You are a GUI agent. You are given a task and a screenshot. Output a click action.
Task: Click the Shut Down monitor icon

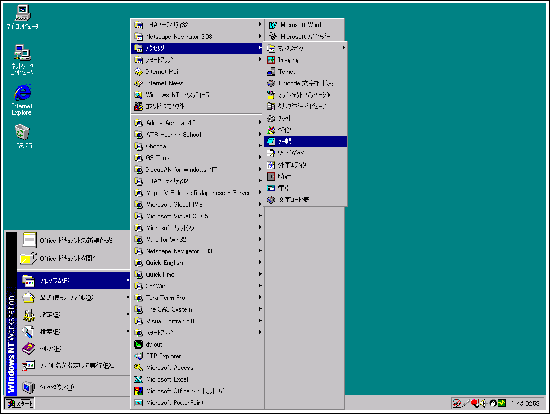click(28, 387)
